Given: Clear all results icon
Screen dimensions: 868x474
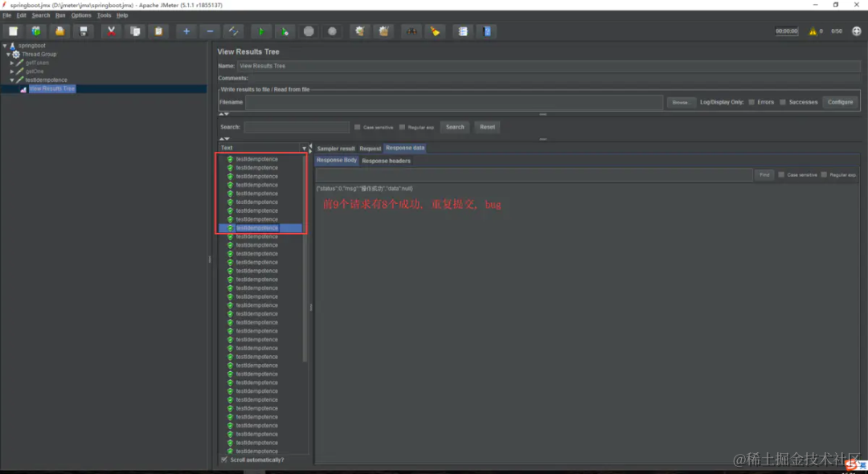Looking at the screenshot, I should pos(383,31).
